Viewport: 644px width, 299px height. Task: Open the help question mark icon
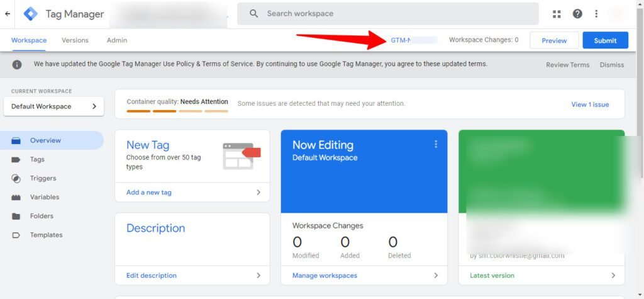click(x=577, y=14)
